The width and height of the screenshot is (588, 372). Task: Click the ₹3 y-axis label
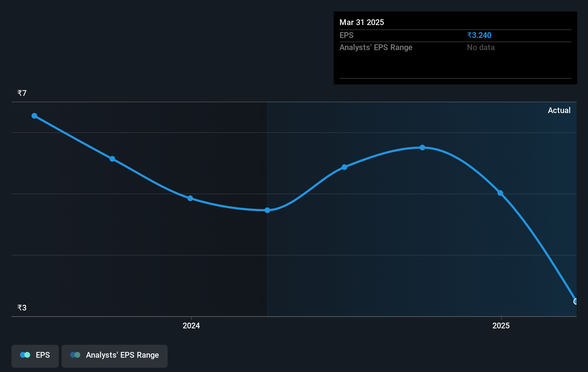click(x=22, y=308)
